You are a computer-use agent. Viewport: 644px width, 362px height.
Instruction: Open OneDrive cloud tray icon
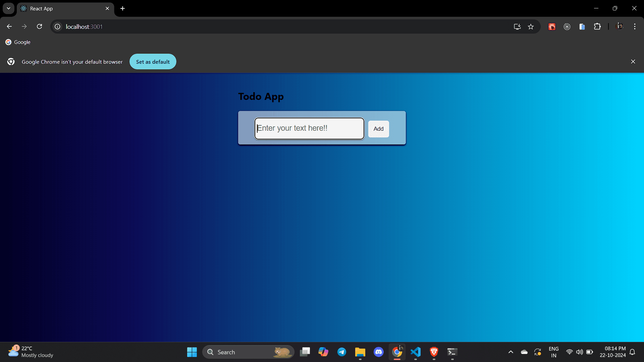point(524,352)
